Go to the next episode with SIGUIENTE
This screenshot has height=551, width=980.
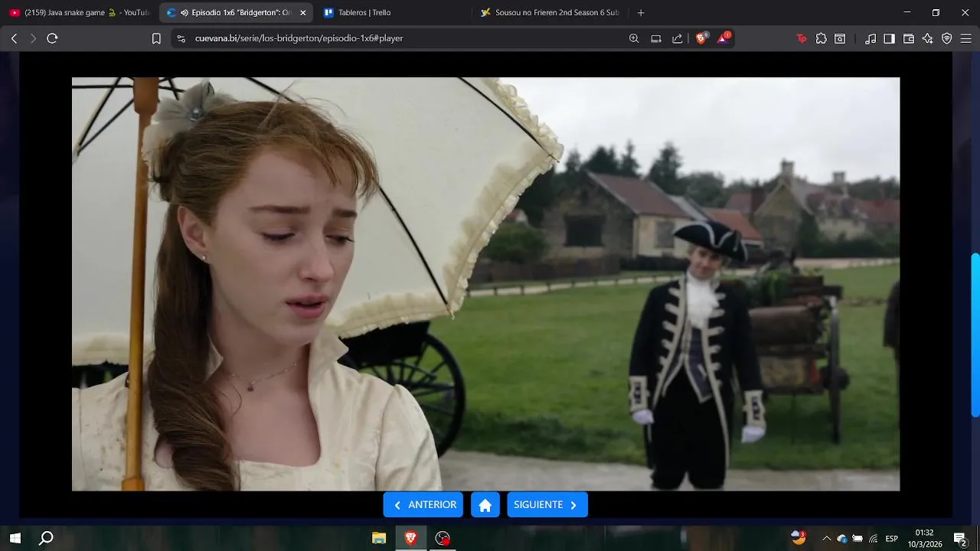547,505
